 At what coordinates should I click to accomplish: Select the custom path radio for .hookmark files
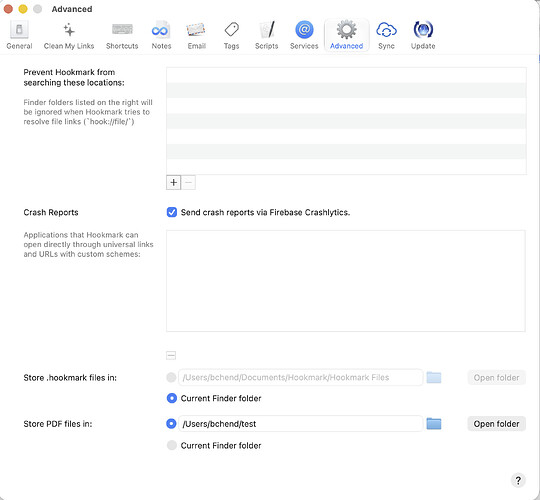point(171,377)
